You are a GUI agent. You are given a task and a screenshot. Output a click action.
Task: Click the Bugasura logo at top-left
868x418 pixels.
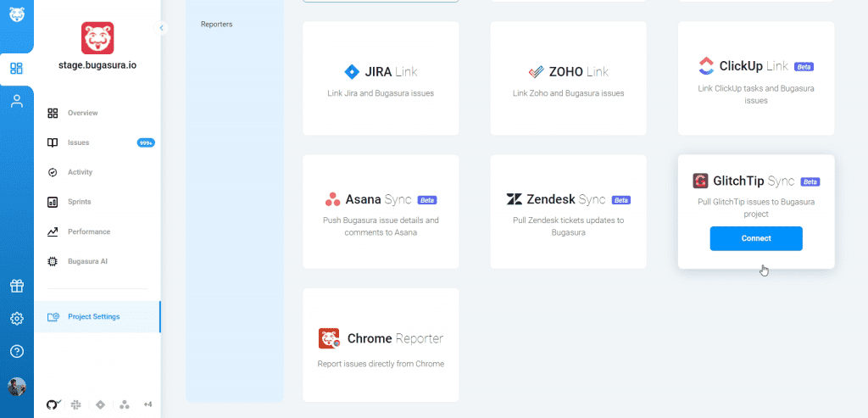point(17,14)
